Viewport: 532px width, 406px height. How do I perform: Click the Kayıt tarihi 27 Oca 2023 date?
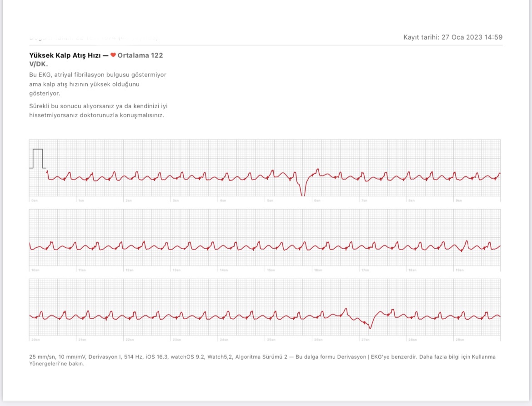pyautogui.click(x=452, y=37)
